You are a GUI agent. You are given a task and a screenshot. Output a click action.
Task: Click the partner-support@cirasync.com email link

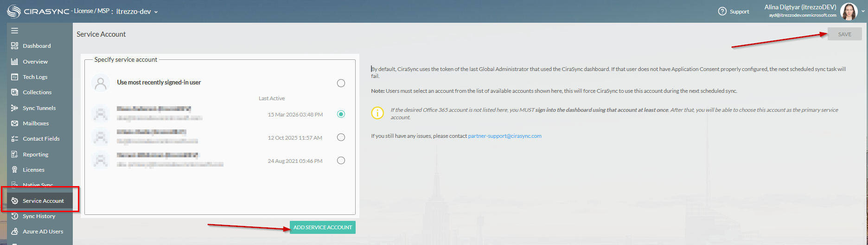tap(504, 136)
